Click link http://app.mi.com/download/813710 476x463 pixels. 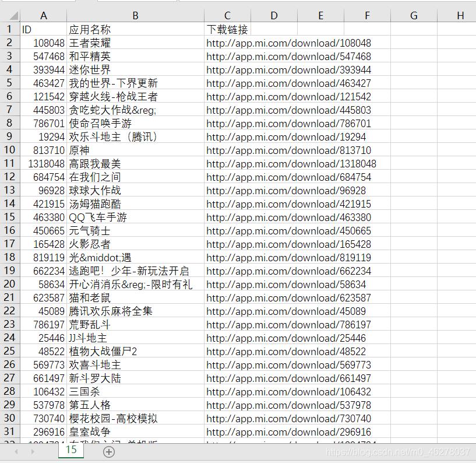point(289,150)
